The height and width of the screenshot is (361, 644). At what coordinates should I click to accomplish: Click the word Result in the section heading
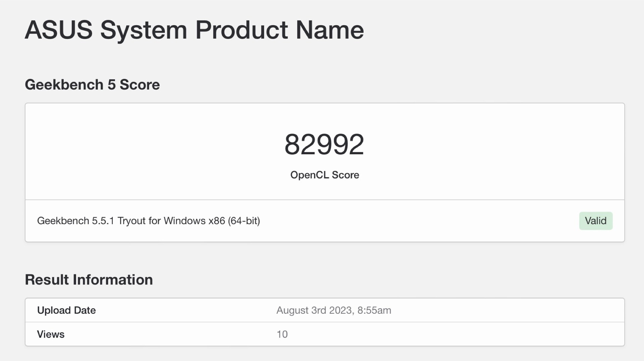(47, 280)
